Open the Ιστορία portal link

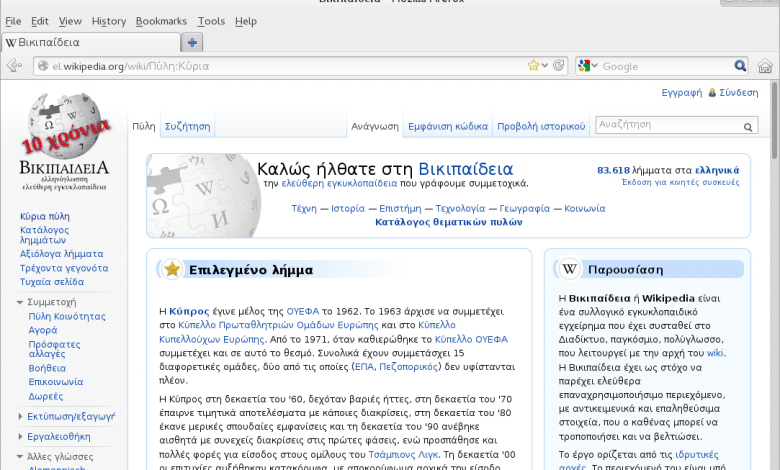(x=348, y=208)
